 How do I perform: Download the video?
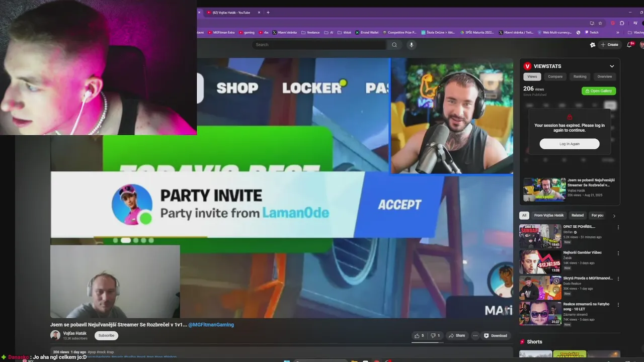[496, 335]
